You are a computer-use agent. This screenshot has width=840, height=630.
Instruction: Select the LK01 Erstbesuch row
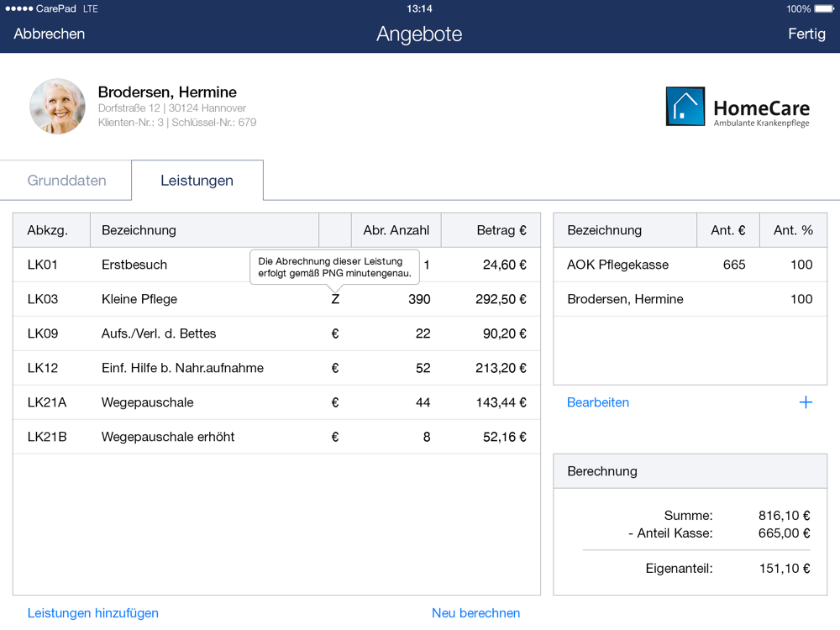coord(134,265)
